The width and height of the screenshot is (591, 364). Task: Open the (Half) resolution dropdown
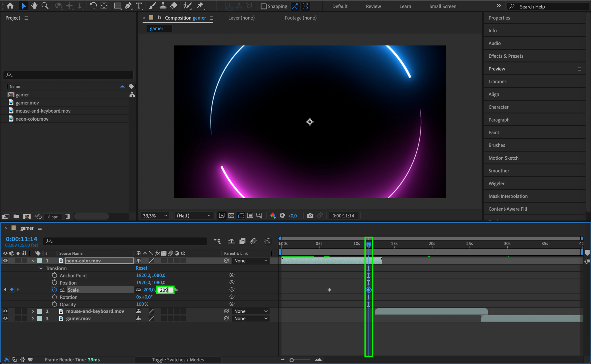point(193,216)
